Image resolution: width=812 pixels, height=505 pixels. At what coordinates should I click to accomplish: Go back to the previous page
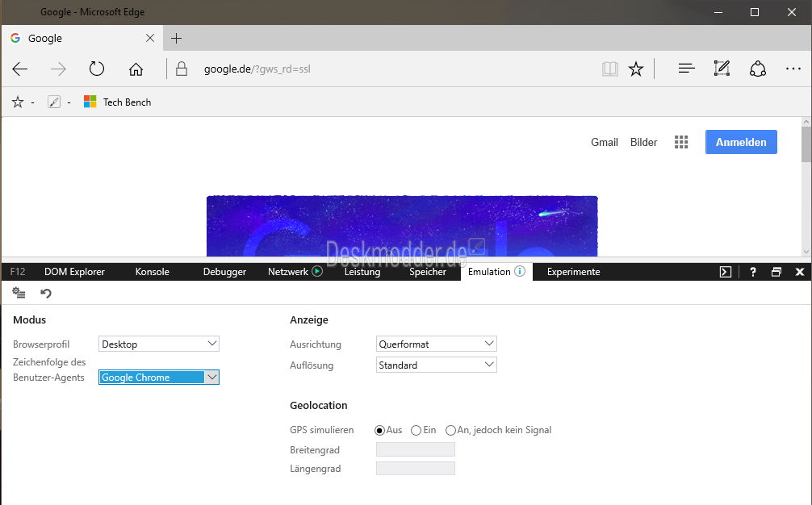pos(19,69)
